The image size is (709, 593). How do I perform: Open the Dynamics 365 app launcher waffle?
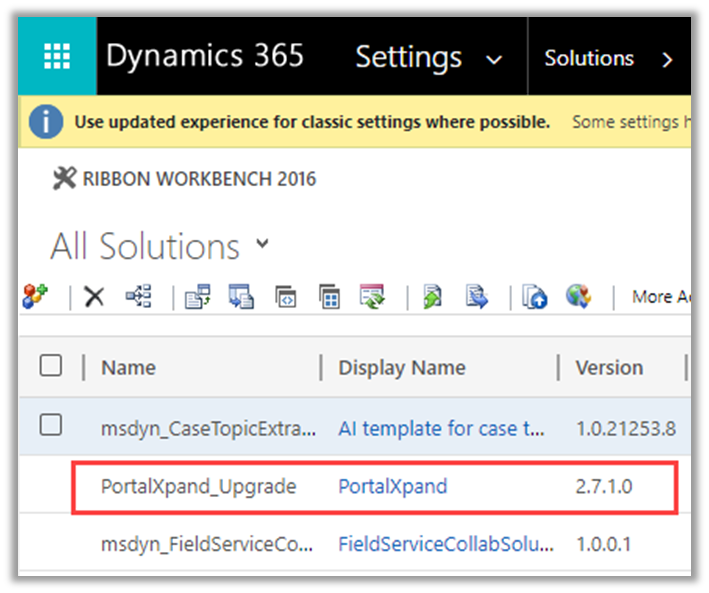[x=57, y=56]
